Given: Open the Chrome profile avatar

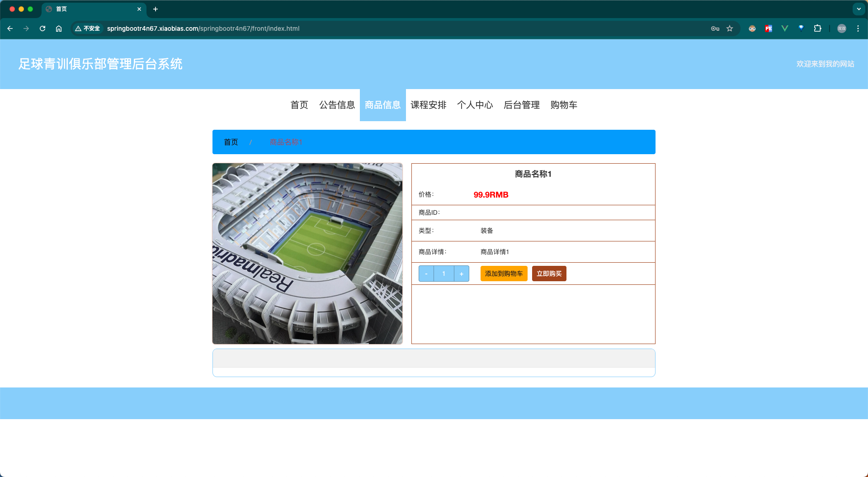Looking at the screenshot, I should pos(842,28).
